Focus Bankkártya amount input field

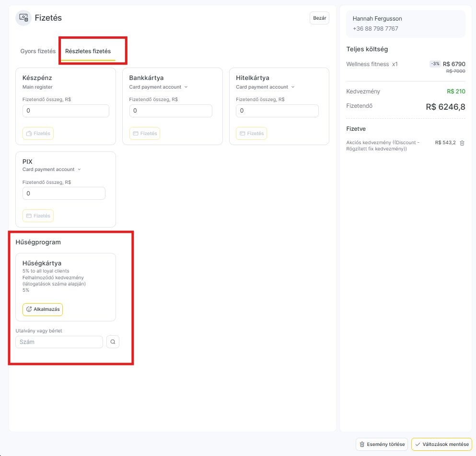[171, 111]
